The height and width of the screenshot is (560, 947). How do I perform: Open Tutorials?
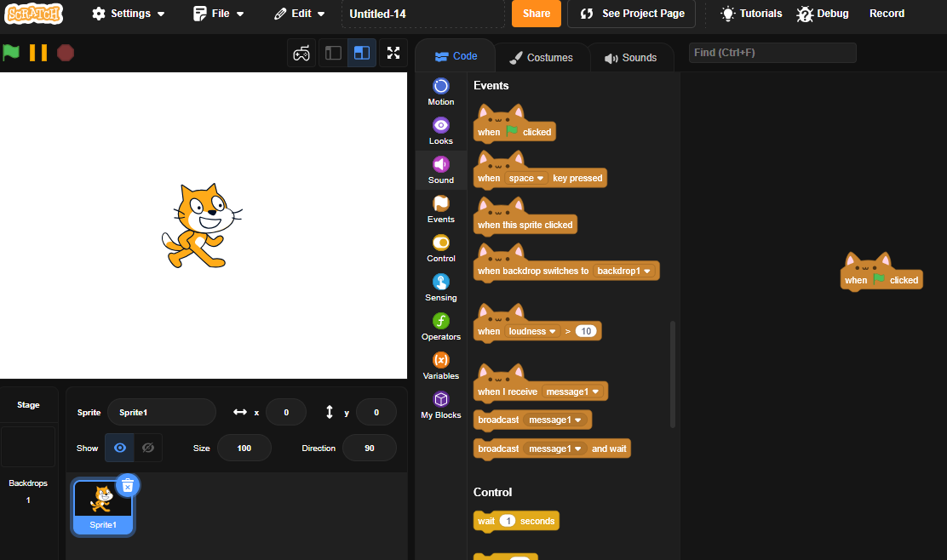[x=751, y=14]
